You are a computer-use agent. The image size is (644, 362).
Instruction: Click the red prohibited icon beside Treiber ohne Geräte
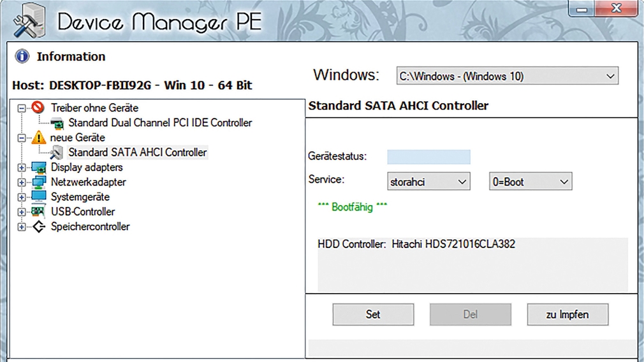tap(38, 108)
